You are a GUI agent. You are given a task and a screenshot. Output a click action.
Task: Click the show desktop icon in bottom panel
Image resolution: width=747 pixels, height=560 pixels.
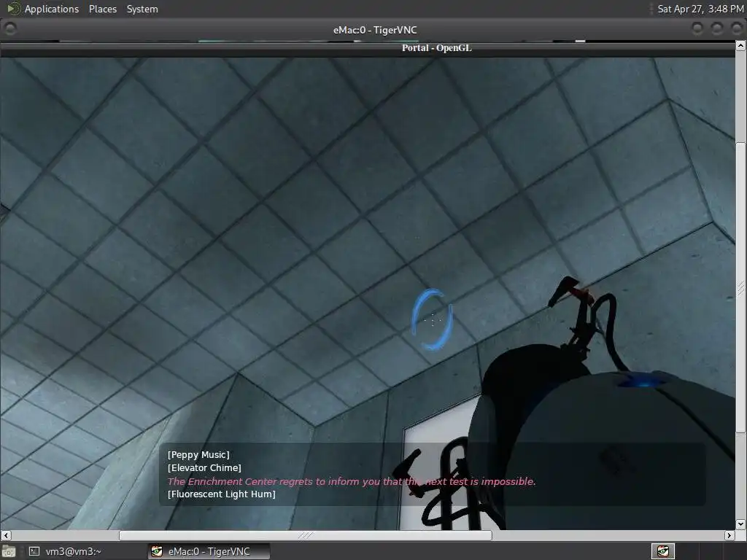point(9,551)
